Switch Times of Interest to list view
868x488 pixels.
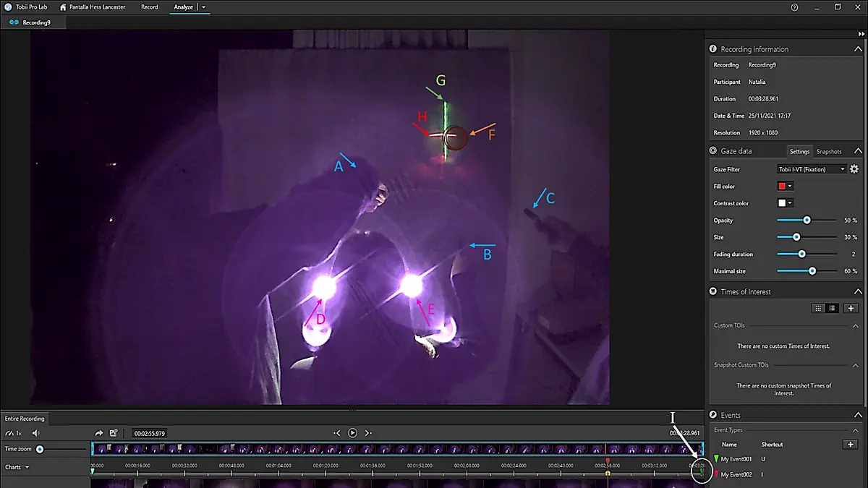tap(832, 308)
